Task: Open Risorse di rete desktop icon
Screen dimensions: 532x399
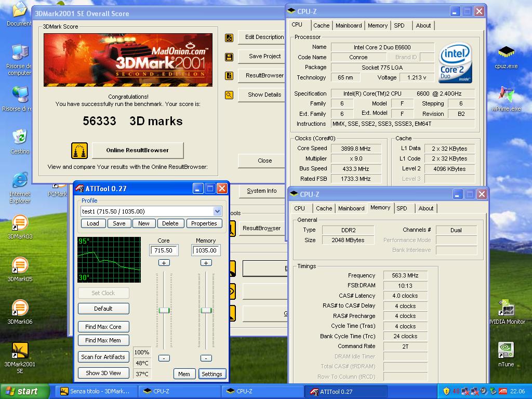Action: tap(20, 95)
